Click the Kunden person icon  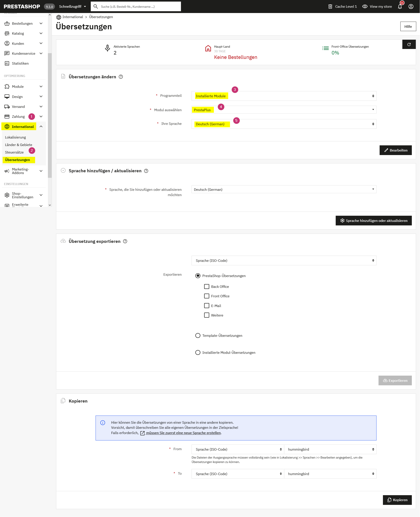(x=7, y=43)
